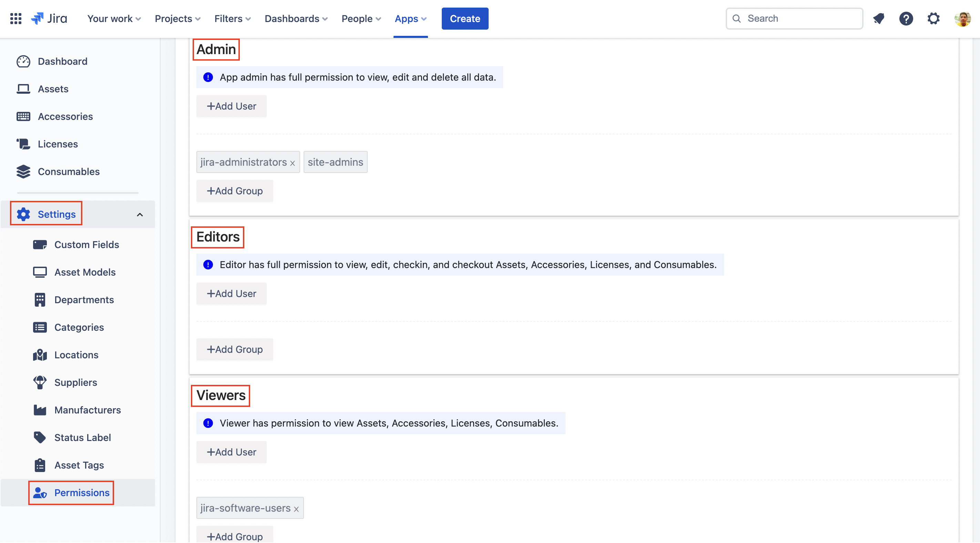
Task: Select Permissions in settings sidebar
Action: (x=81, y=493)
